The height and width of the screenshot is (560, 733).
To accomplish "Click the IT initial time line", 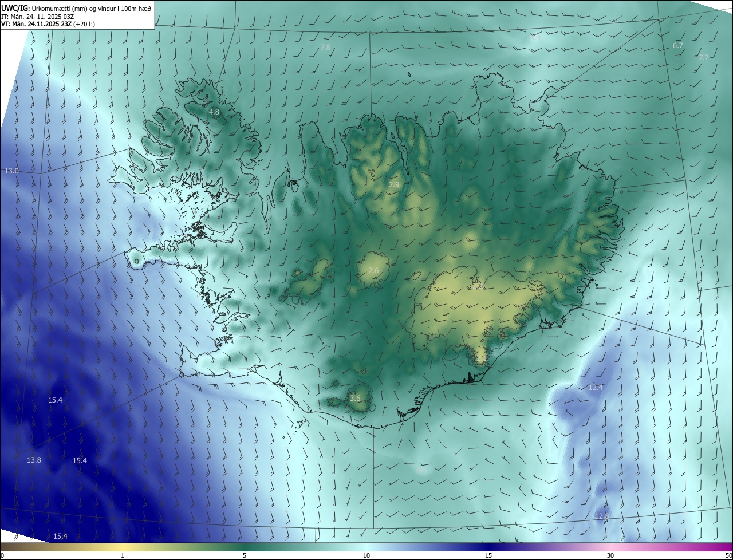I will (38, 16).
